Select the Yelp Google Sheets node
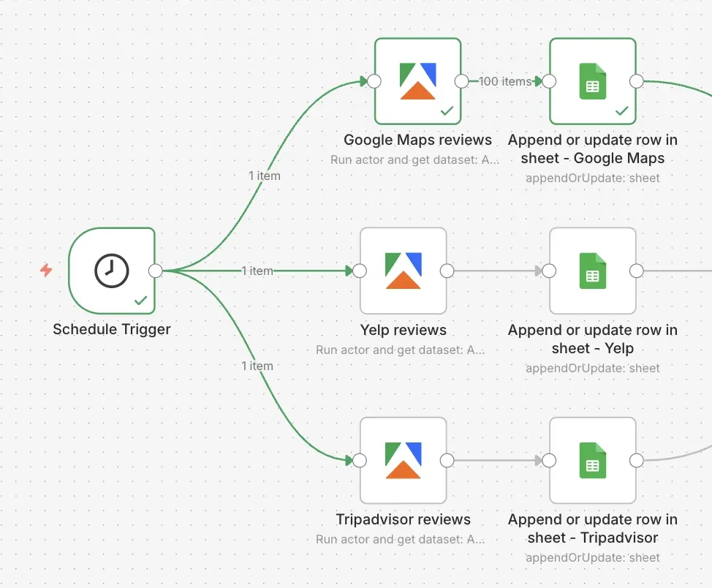Image resolution: width=712 pixels, height=588 pixels. point(593,271)
